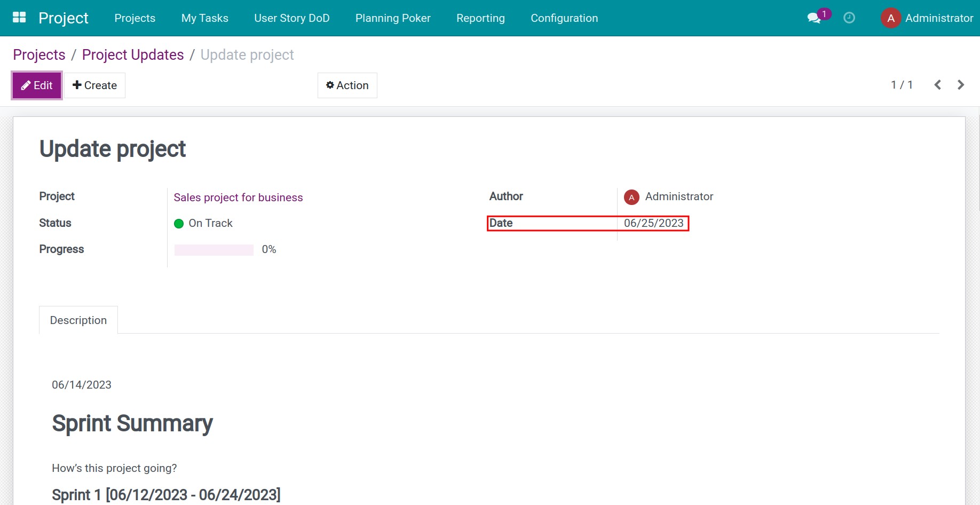Viewport: 980px width, 505px height.
Task: Click the next record right arrow
Action: [x=961, y=84]
